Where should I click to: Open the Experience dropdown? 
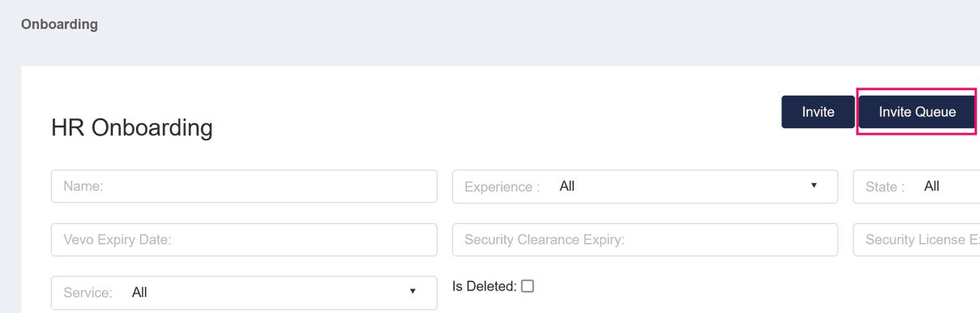pos(645,187)
